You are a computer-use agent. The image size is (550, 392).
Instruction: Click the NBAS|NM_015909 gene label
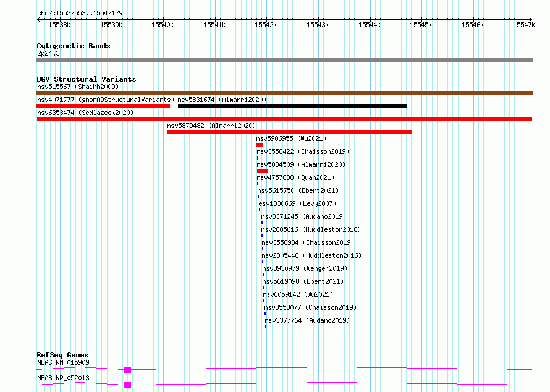tap(63, 362)
